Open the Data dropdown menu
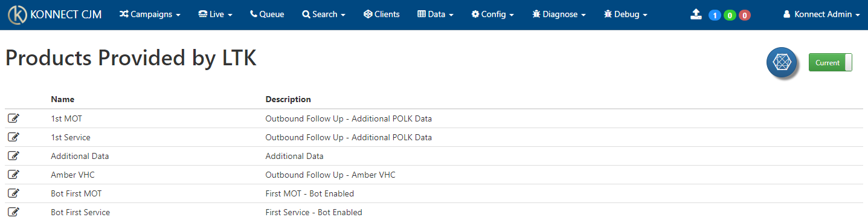Viewport: 868px width, 220px height. 436,15
